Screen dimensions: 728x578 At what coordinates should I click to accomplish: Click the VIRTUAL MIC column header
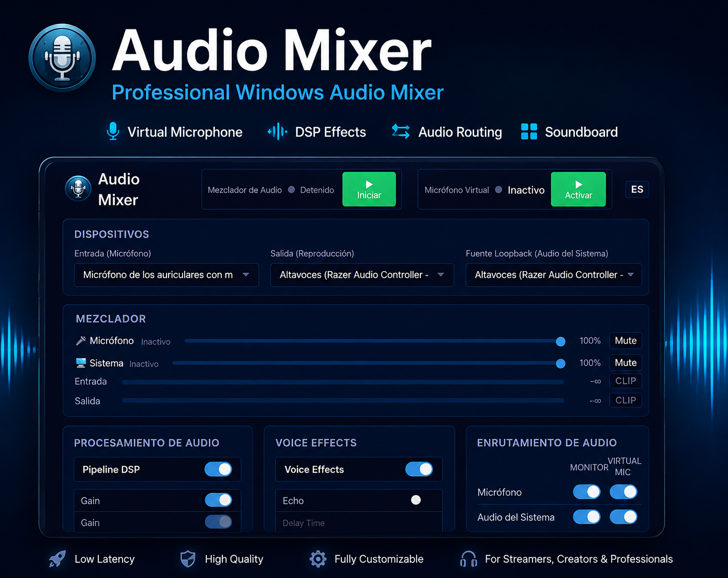pyautogui.click(x=624, y=466)
